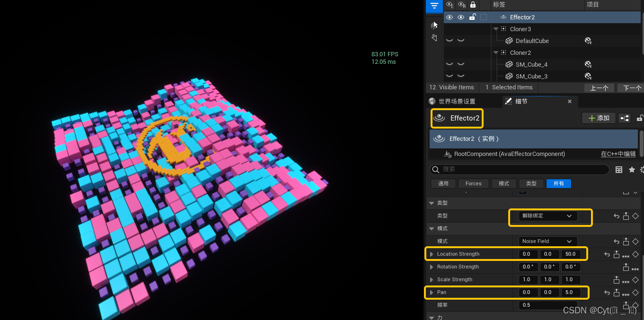
Task: Switch to the 世界场景设置 tab
Action: pyautogui.click(x=452, y=101)
